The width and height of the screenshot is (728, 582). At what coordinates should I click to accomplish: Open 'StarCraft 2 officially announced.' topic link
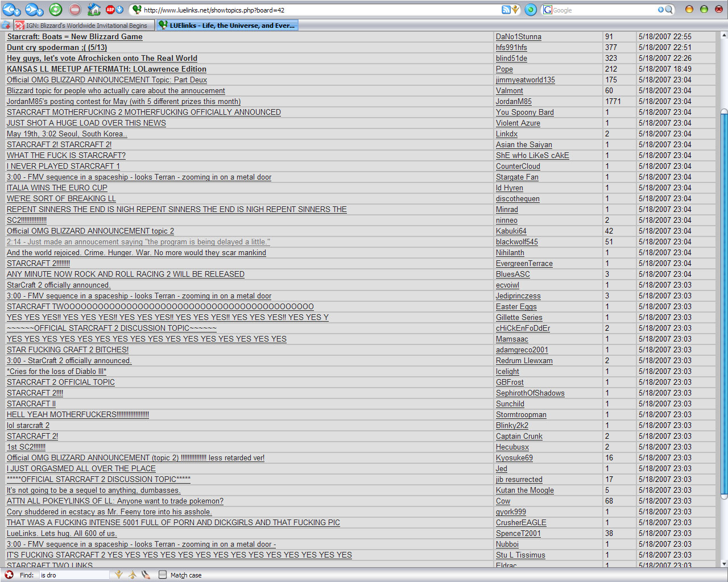[59, 285]
